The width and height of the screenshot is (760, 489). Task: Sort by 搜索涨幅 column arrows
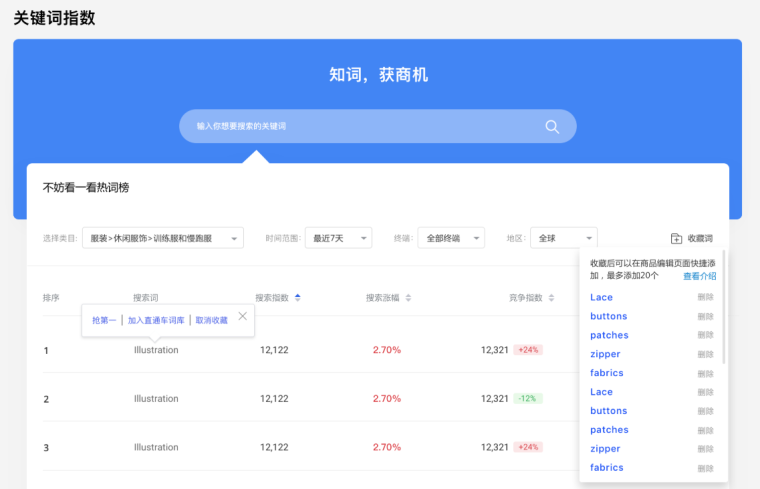pyautogui.click(x=407, y=298)
